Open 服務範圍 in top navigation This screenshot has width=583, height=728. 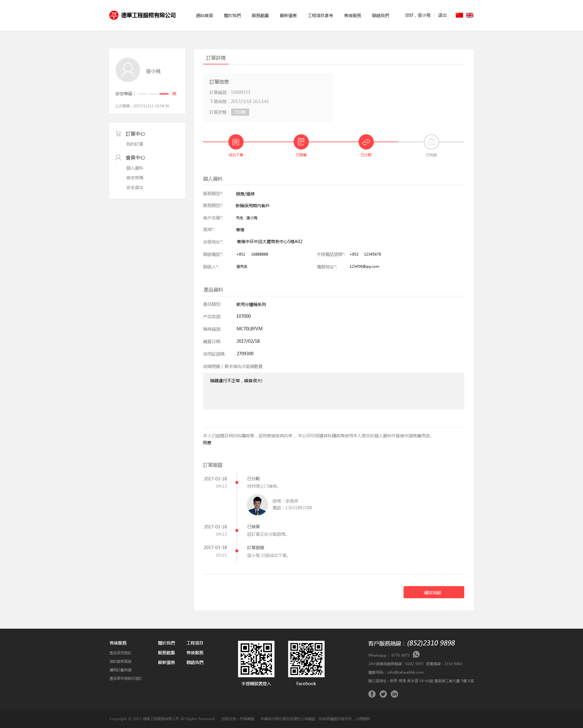pos(260,15)
